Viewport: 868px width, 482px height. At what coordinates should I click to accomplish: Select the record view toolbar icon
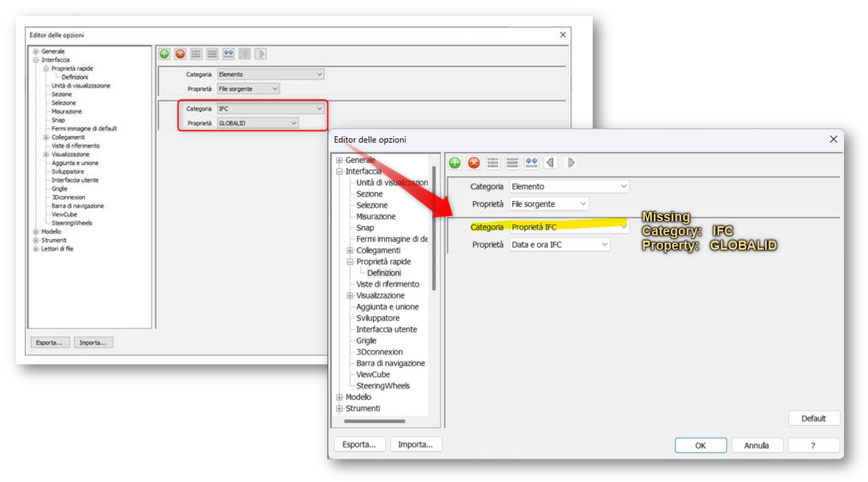tap(512, 162)
